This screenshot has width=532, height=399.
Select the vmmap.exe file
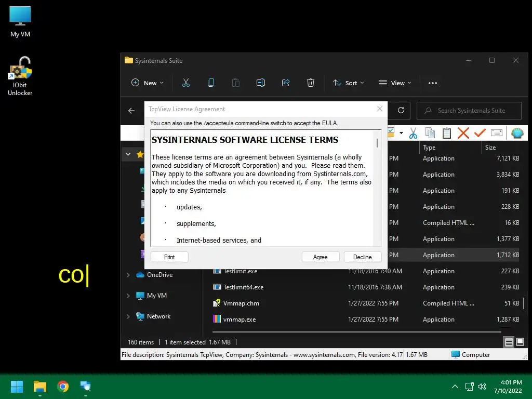point(239,320)
